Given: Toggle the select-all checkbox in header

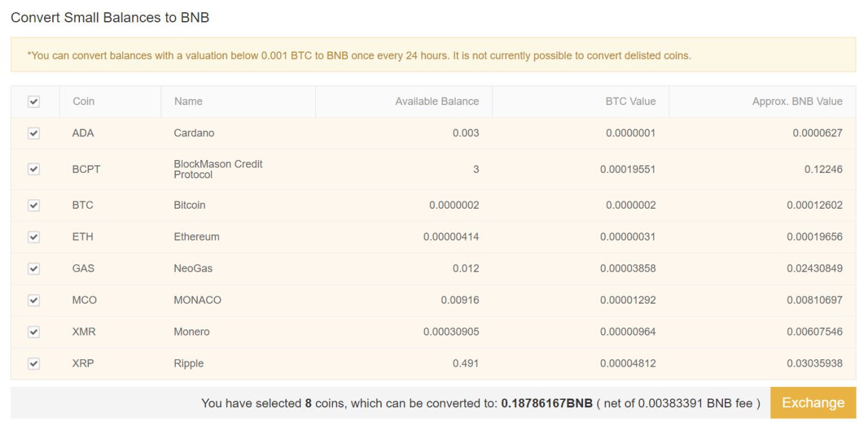Looking at the screenshot, I should coord(34,102).
